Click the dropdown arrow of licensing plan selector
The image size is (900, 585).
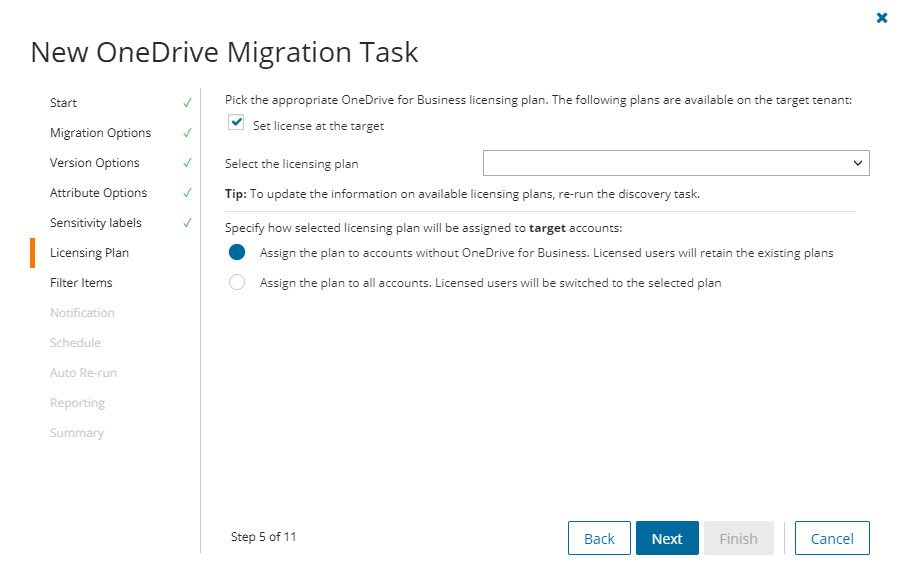click(x=858, y=163)
